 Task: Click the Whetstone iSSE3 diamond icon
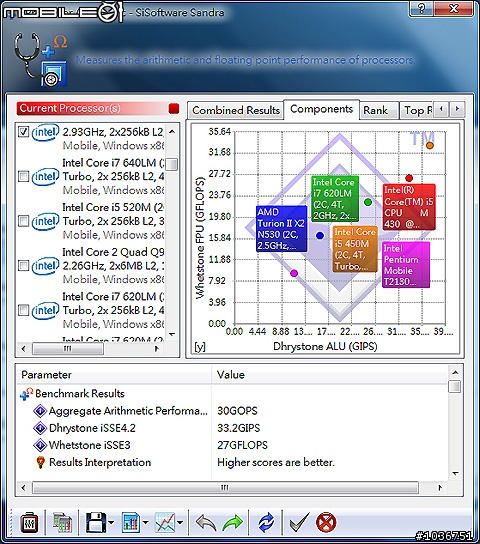click(x=40, y=445)
